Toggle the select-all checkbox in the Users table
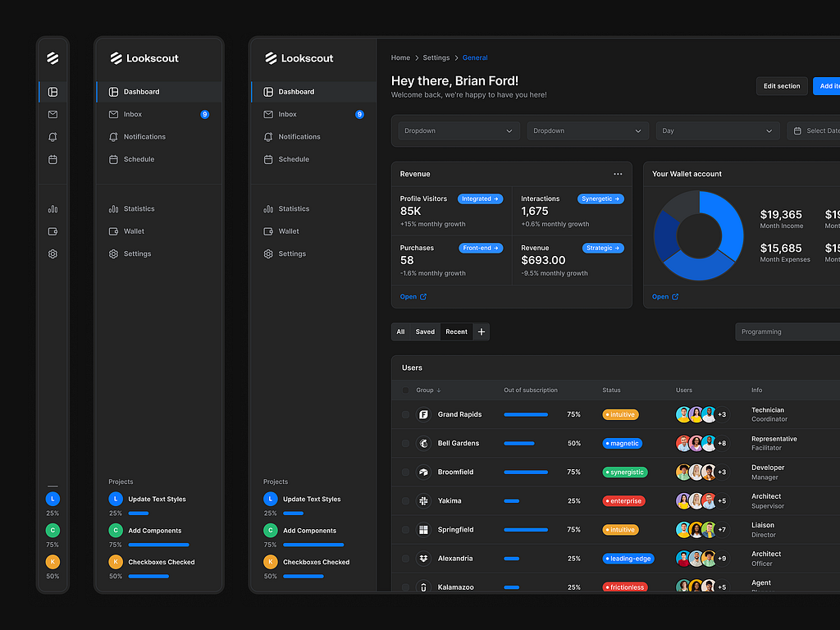 pos(405,390)
